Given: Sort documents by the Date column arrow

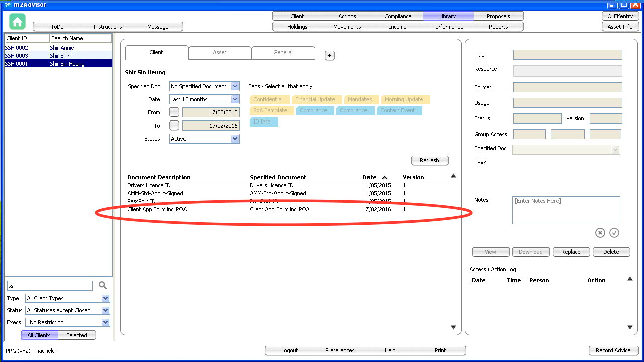Looking at the screenshot, I should click(x=385, y=177).
